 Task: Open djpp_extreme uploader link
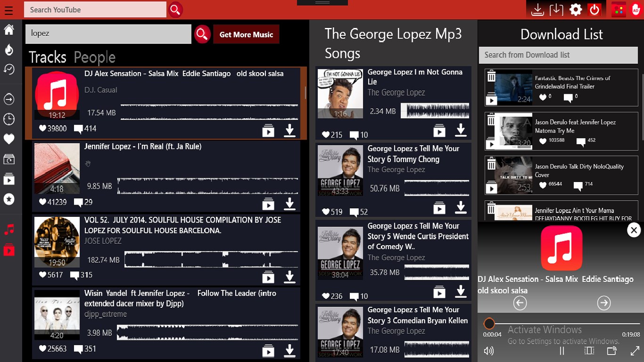click(x=106, y=314)
